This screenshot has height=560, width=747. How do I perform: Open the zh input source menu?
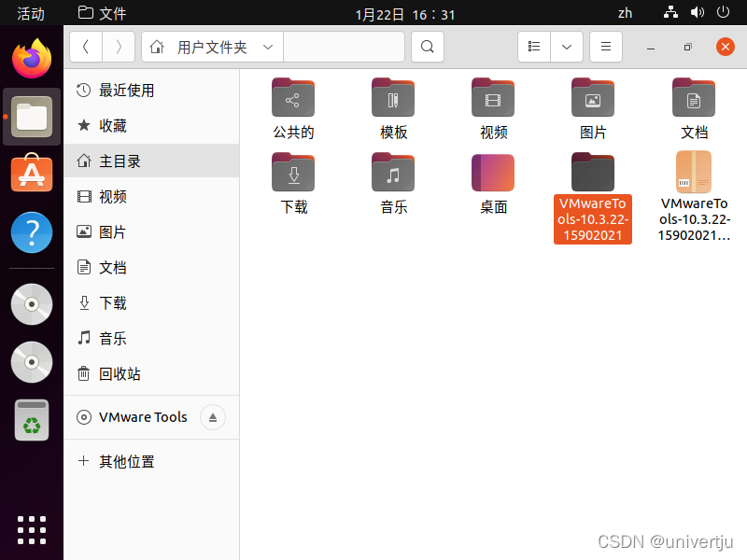tap(625, 13)
